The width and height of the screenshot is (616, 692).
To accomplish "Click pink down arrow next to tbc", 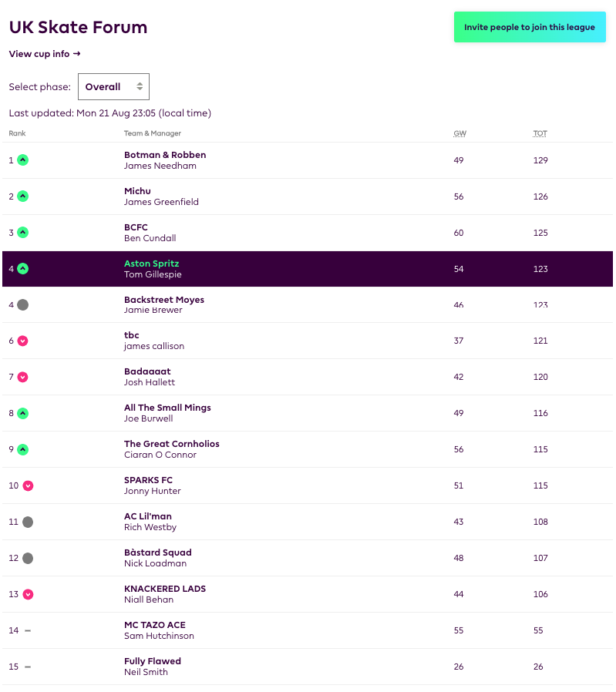I will click(x=23, y=341).
